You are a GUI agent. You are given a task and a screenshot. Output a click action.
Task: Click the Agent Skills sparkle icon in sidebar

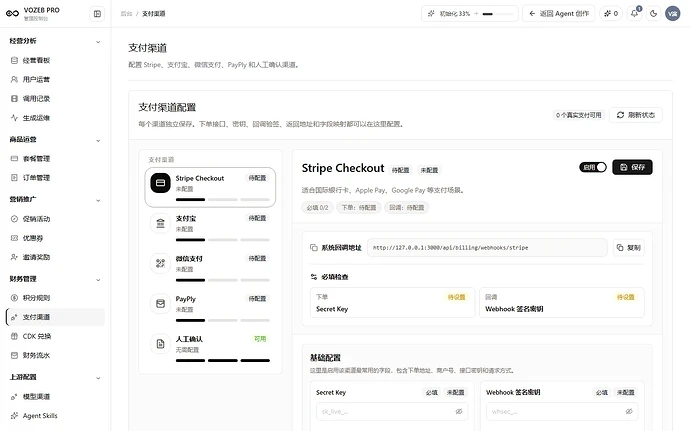pos(14,416)
